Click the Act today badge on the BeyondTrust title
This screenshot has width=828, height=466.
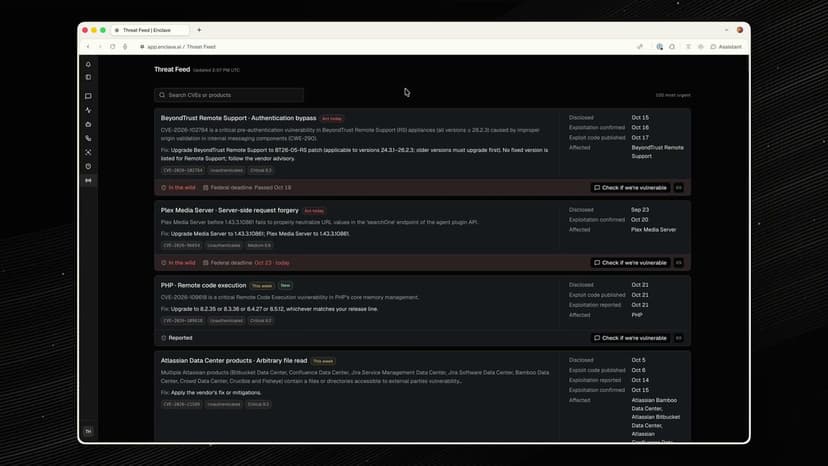[332, 119]
